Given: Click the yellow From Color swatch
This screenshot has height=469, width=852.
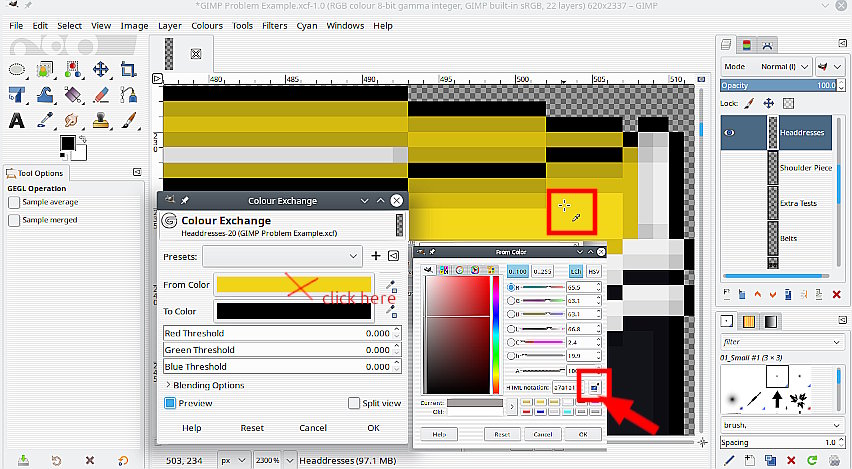Looking at the screenshot, I should click(294, 285).
